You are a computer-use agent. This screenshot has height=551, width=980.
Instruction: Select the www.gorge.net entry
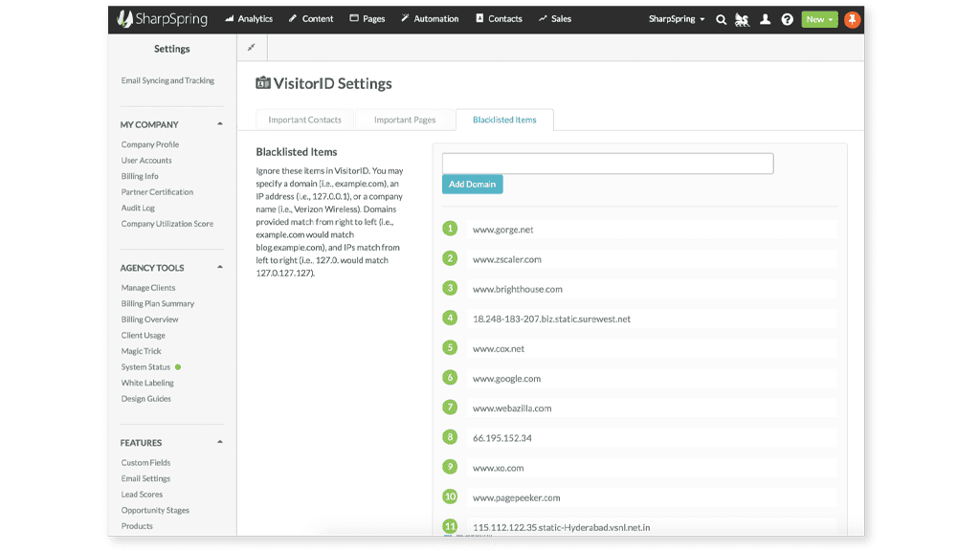pyautogui.click(x=651, y=230)
